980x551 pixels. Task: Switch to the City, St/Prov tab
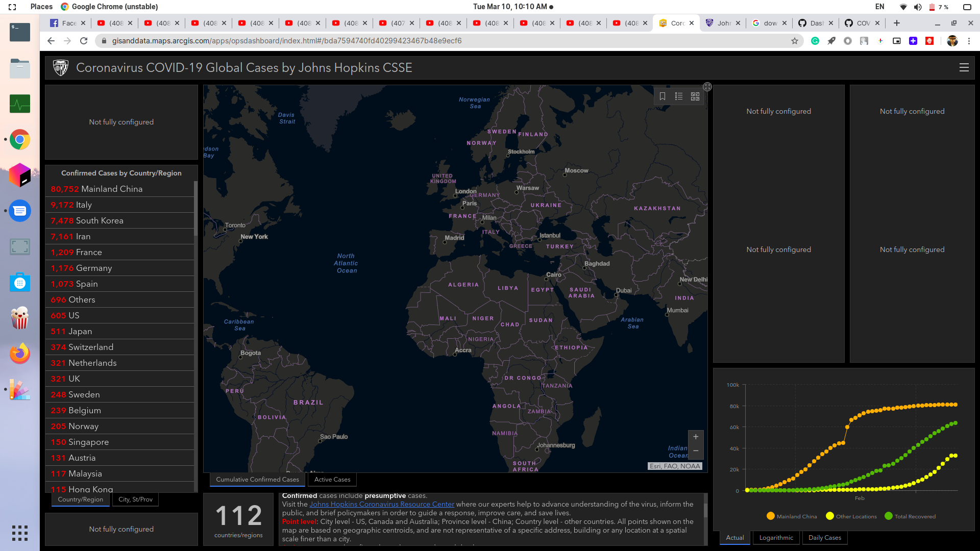point(135,499)
